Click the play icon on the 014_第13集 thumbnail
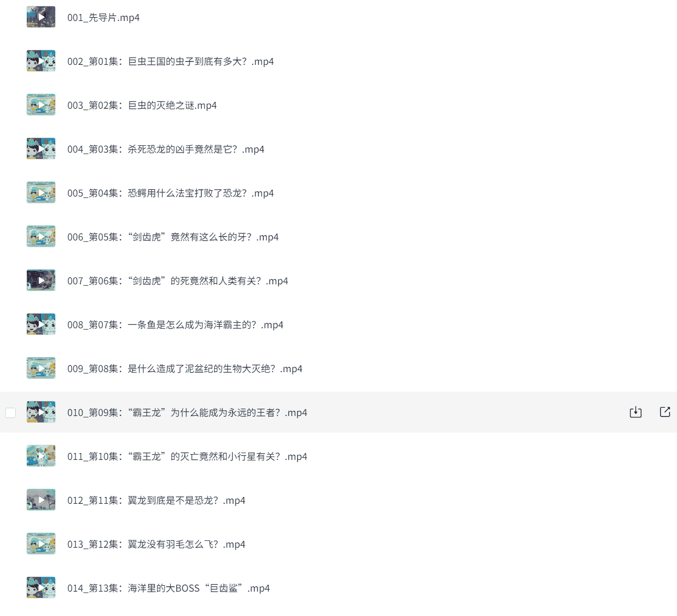Screen dimensions: 677x616 (41, 588)
